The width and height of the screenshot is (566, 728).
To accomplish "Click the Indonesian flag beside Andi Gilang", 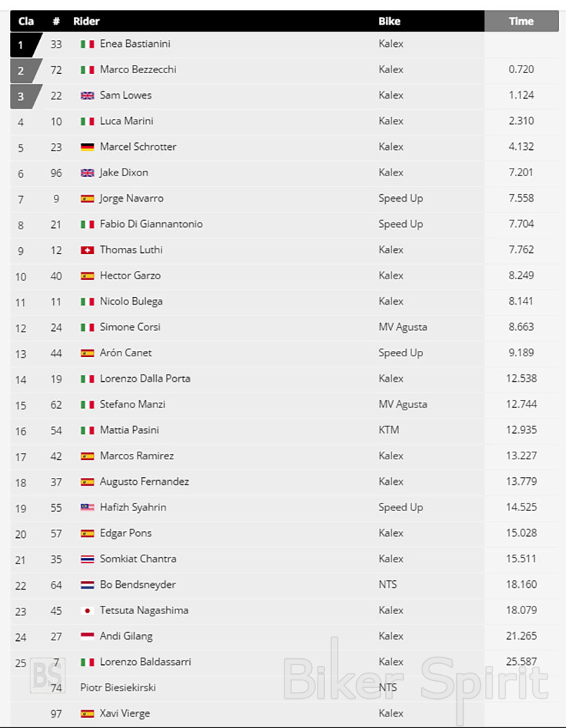I will pos(87,636).
